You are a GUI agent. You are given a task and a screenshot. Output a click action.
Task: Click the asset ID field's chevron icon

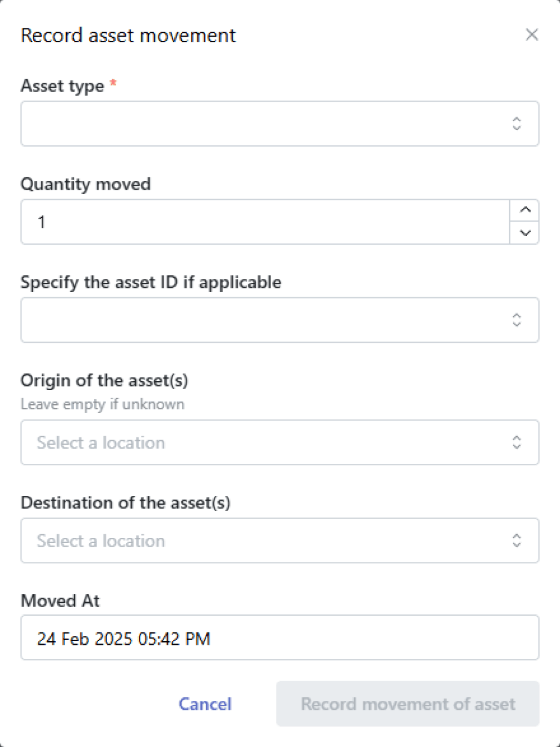[x=516, y=320]
